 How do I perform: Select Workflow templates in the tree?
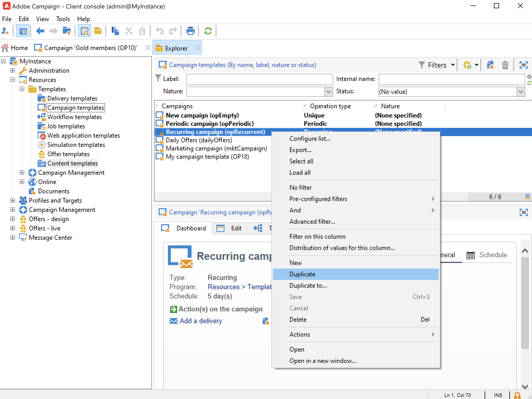click(x=74, y=117)
